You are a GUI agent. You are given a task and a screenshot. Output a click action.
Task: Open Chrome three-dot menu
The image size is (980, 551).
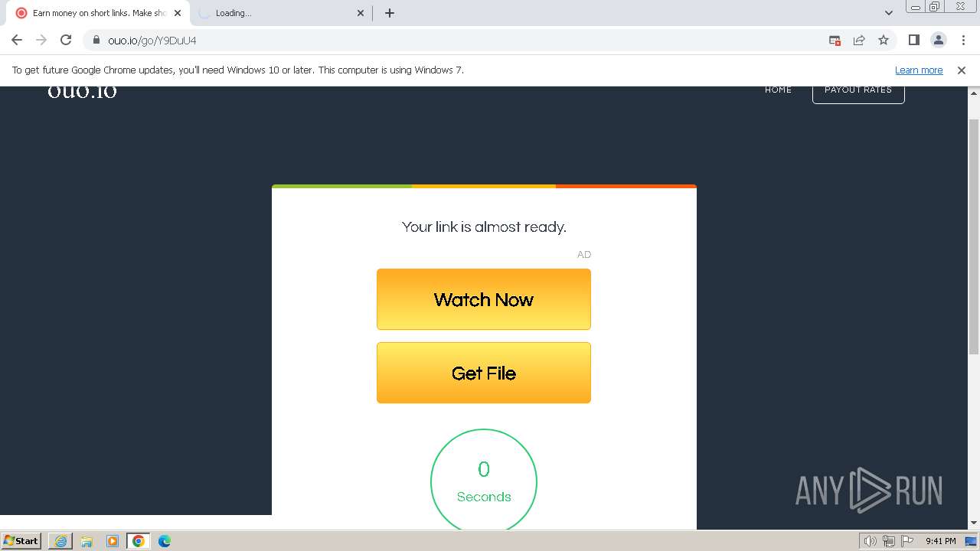click(962, 40)
